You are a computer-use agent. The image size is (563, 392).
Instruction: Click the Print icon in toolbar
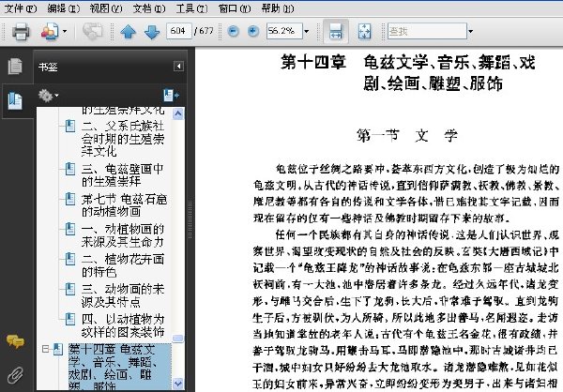click(21, 32)
